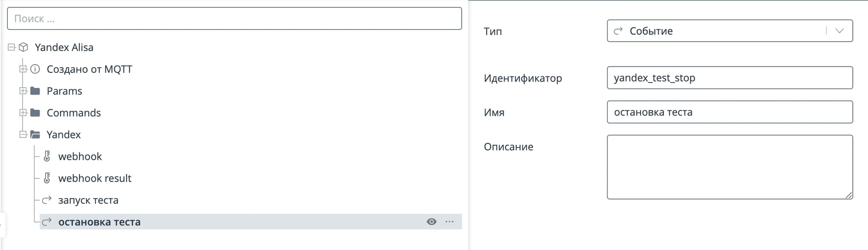Click the Yandex Alisa cube icon
This screenshot has width=868, height=250.
(23, 47)
